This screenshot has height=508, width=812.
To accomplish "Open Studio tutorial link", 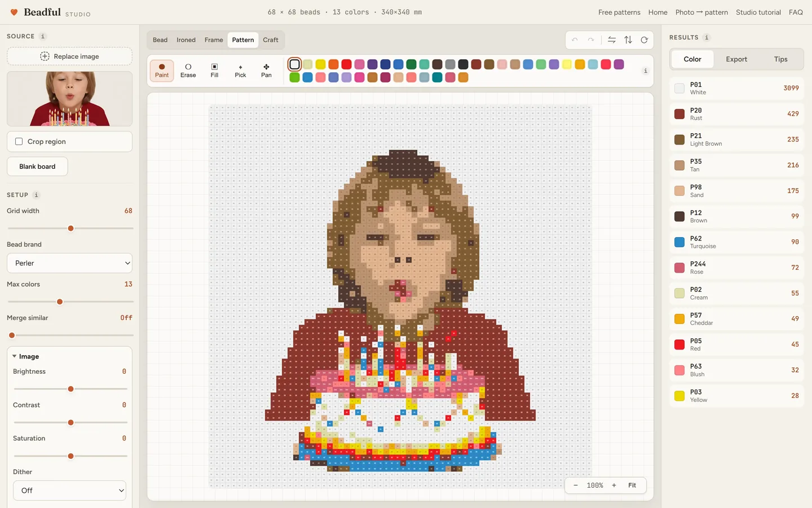I will coord(758,12).
